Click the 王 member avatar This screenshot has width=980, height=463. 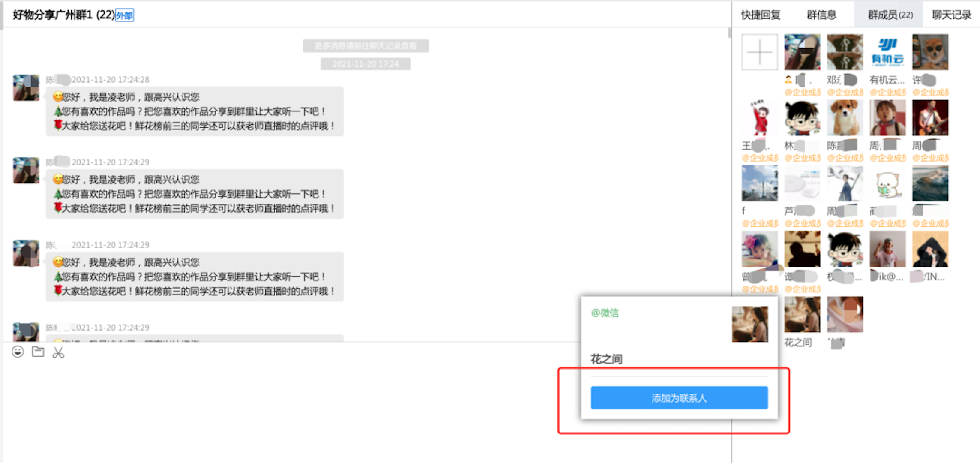click(x=759, y=117)
